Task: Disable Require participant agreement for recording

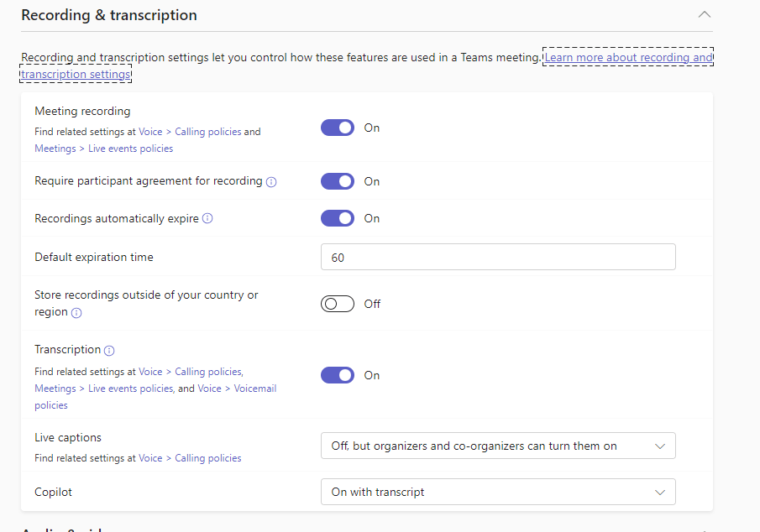Action: [x=338, y=181]
